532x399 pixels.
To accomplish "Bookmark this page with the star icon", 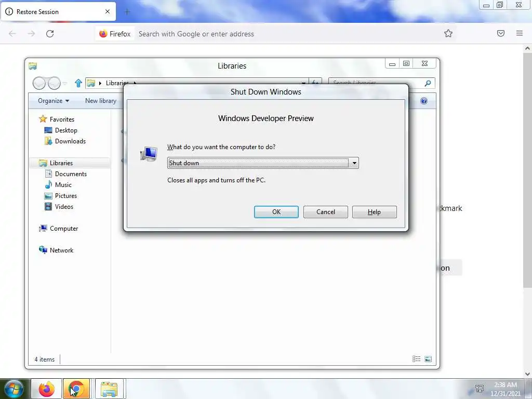I will 448,33.
